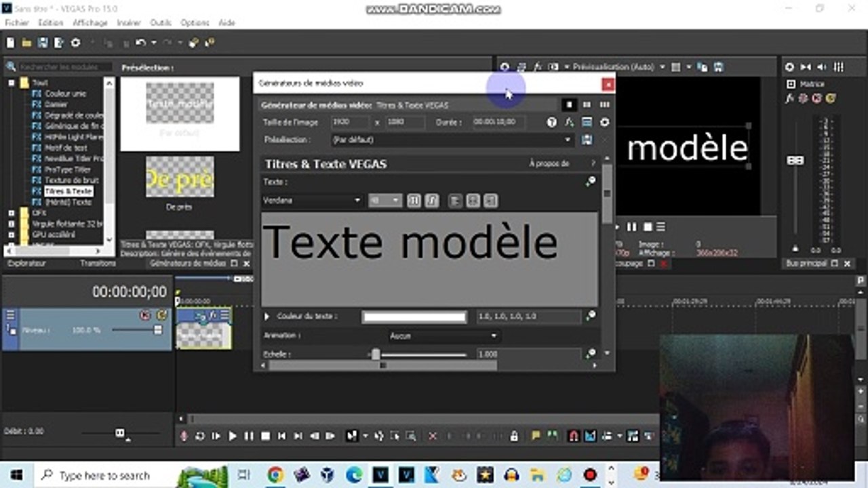Align text right in the text editor

coord(491,201)
